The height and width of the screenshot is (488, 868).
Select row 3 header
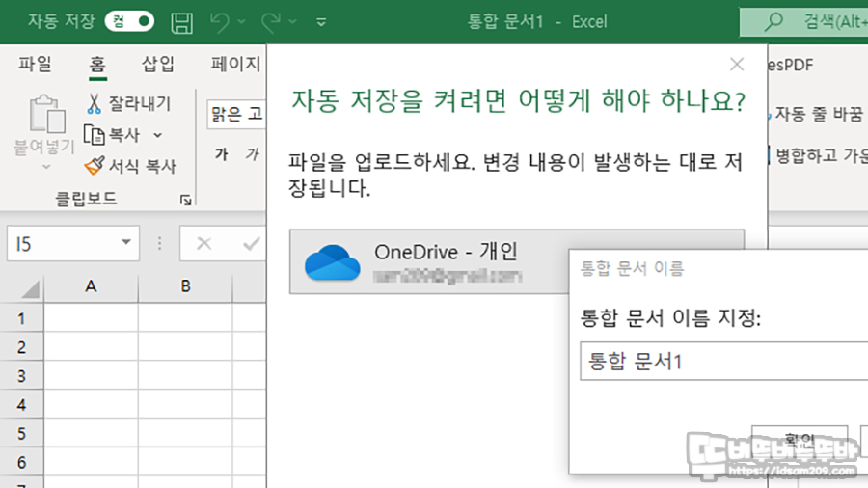(21, 376)
